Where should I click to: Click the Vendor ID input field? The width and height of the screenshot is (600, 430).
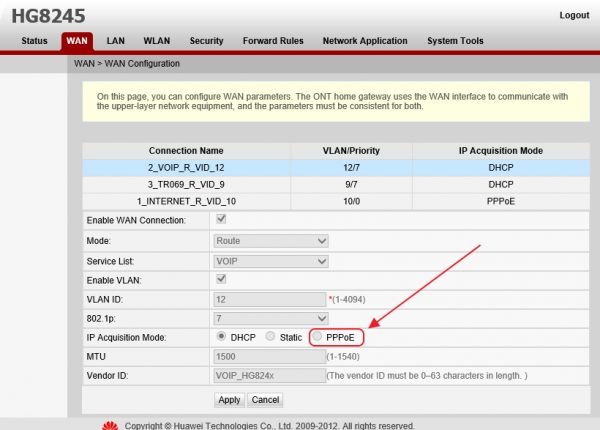[x=270, y=376]
